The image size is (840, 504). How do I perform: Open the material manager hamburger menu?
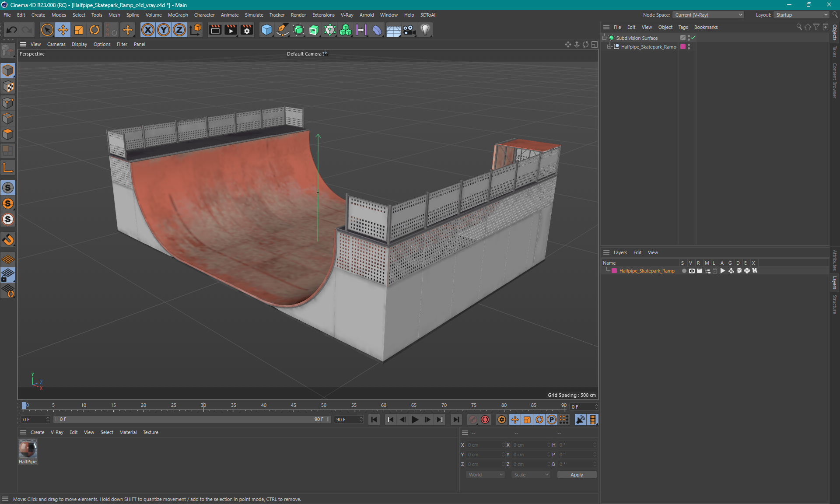(23, 432)
